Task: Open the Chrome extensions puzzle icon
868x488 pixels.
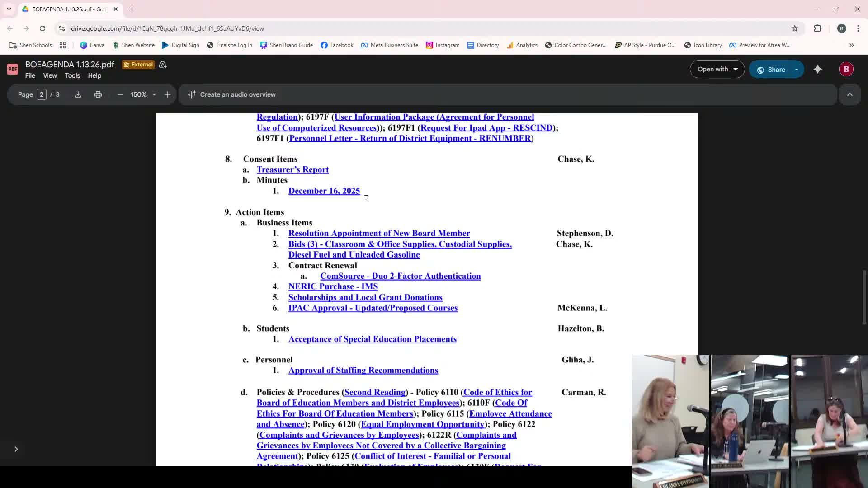Action: [x=817, y=28]
